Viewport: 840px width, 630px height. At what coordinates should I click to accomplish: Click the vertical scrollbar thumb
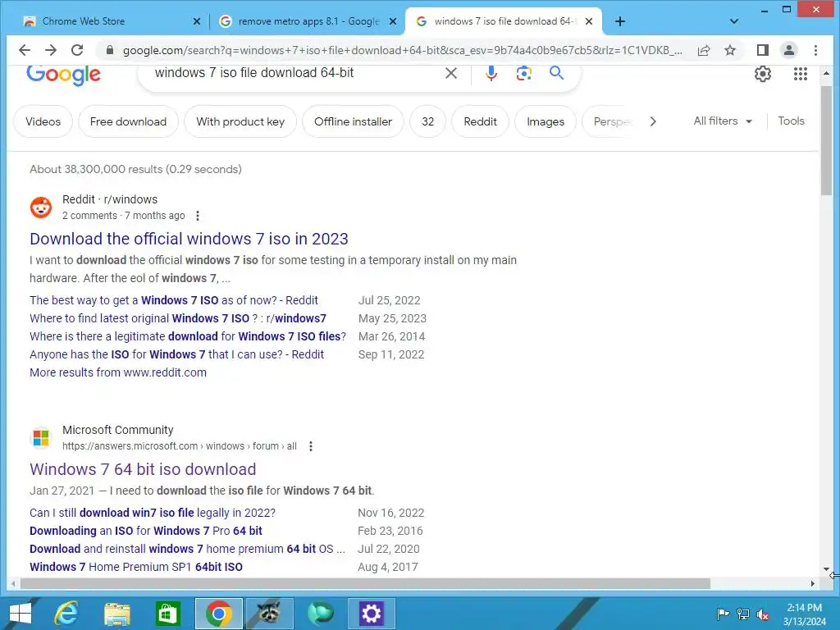point(826,140)
